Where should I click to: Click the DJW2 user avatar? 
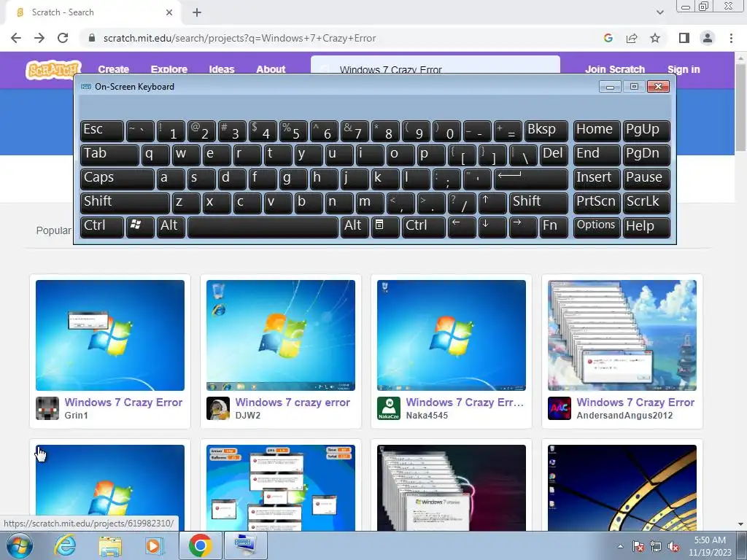click(217, 408)
